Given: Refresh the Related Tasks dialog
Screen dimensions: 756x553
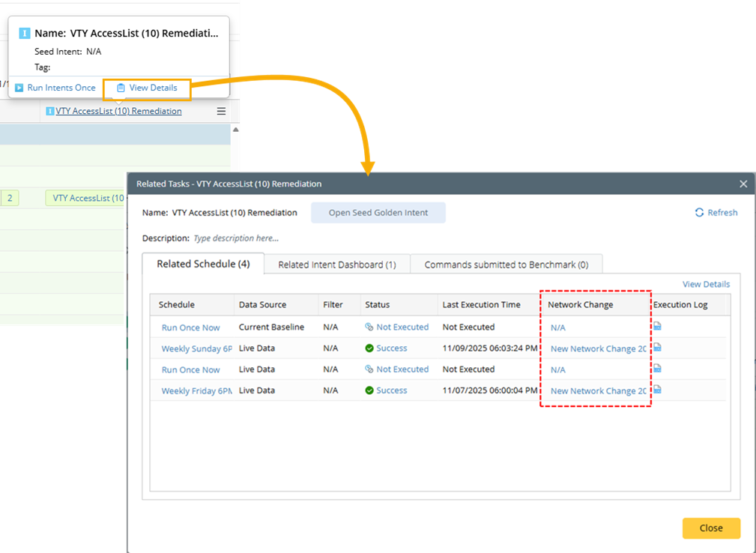Looking at the screenshot, I should click(x=716, y=213).
